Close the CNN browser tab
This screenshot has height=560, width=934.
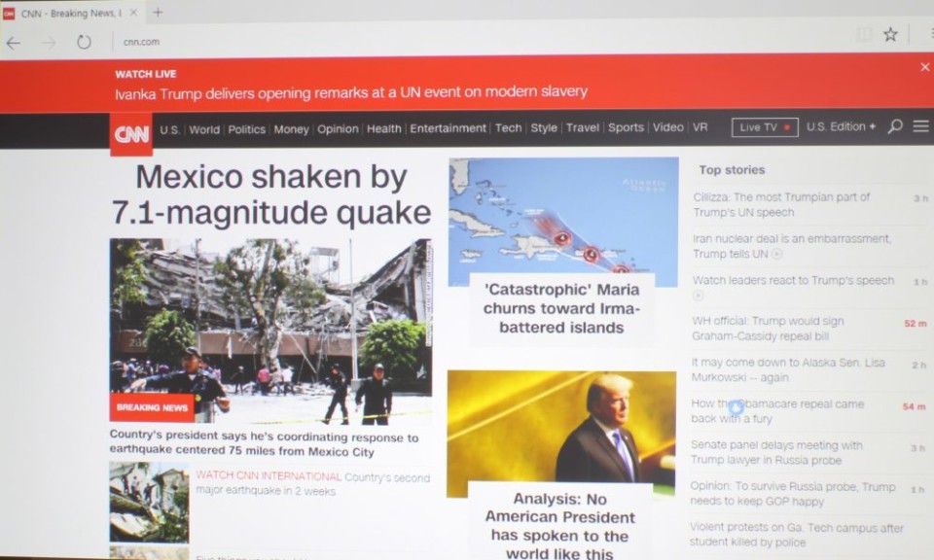pyautogui.click(x=133, y=12)
